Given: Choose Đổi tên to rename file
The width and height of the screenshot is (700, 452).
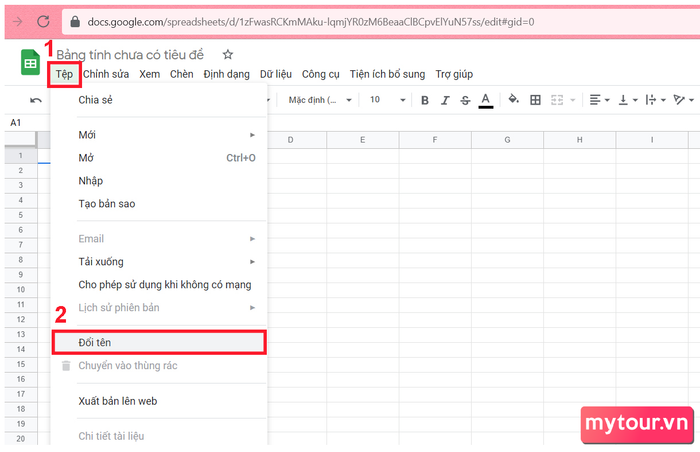Looking at the screenshot, I should pyautogui.click(x=159, y=343).
